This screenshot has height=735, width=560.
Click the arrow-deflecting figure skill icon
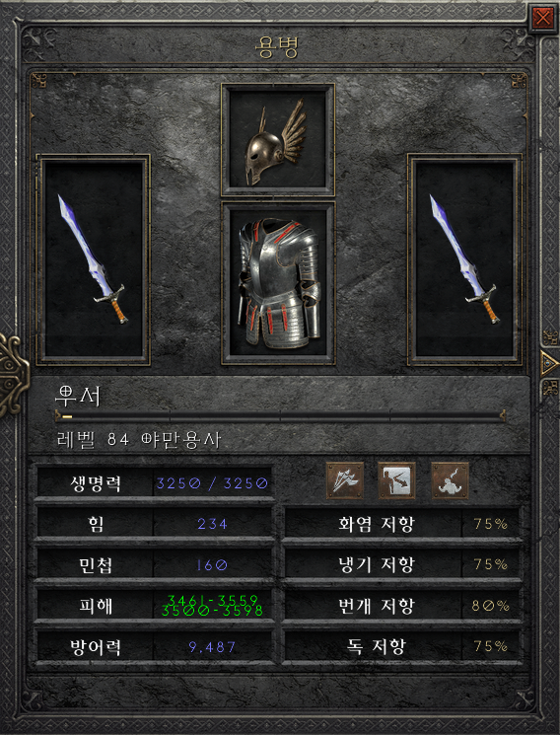pyautogui.click(x=396, y=480)
